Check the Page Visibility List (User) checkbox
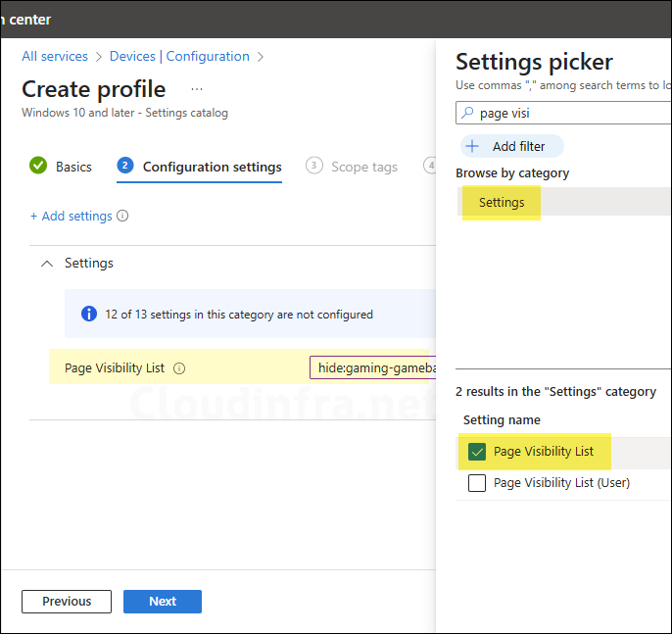Screen dimensions: 672x634 477,482
